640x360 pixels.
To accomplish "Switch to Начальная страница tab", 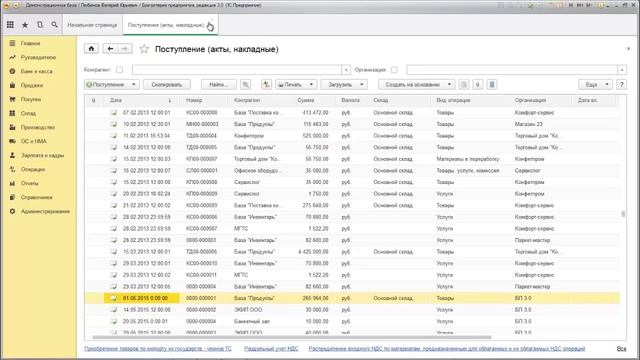I will tap(92, 25).
